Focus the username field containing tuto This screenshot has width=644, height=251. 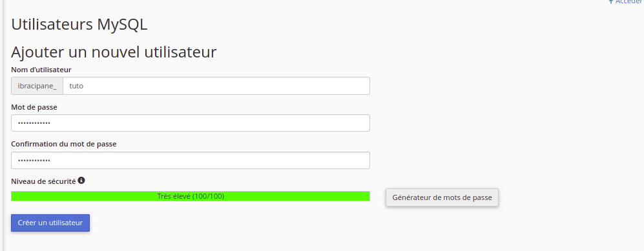coord(216,86)
